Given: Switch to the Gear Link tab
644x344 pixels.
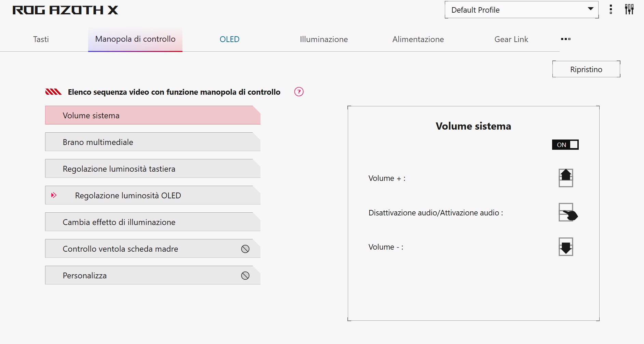Looking at the screenshot, I should tap(511, 39).
